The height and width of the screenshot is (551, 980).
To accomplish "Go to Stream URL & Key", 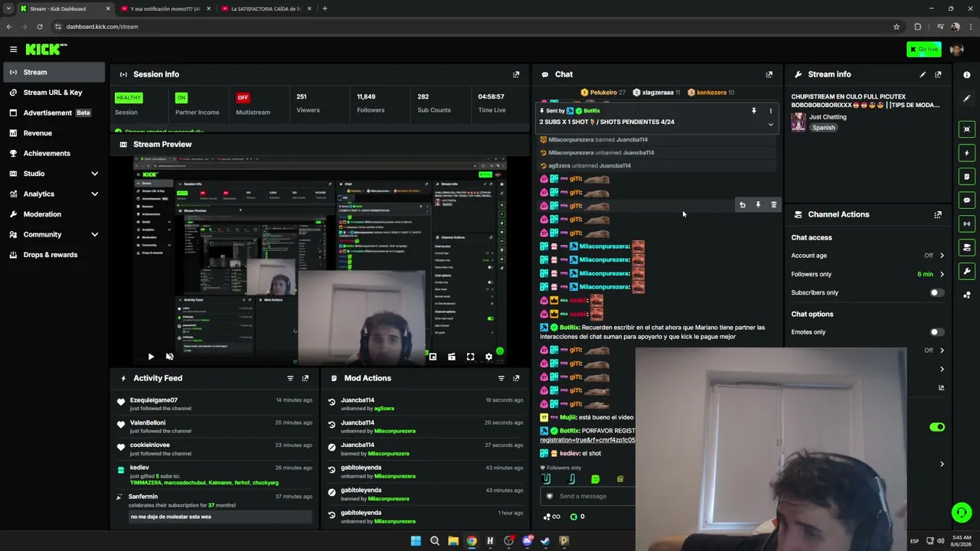I will [54, 93].
